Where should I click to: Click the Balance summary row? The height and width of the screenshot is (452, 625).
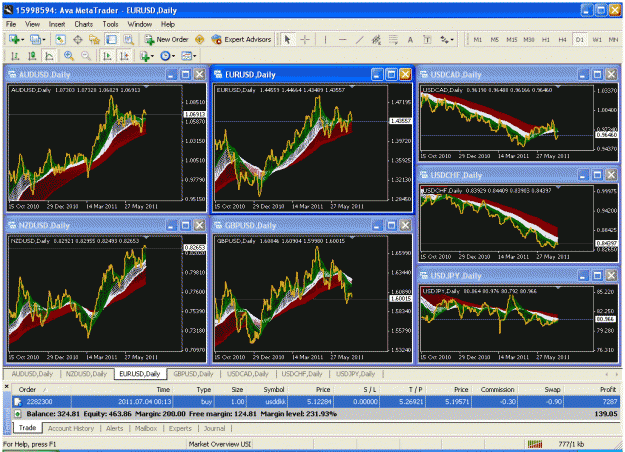[316, 414]
